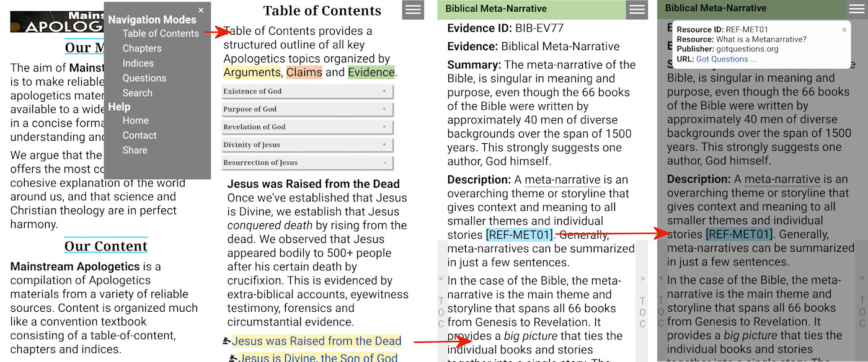868x362 pixels.
Task: Click the yellow-highlighted Arguments label
Action: coord(252,73)
